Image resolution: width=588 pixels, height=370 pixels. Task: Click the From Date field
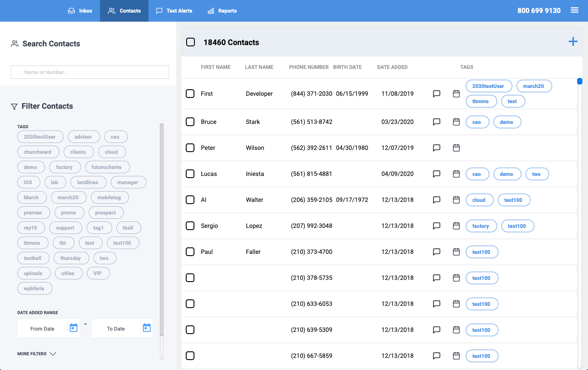click(x=42, y=328)
